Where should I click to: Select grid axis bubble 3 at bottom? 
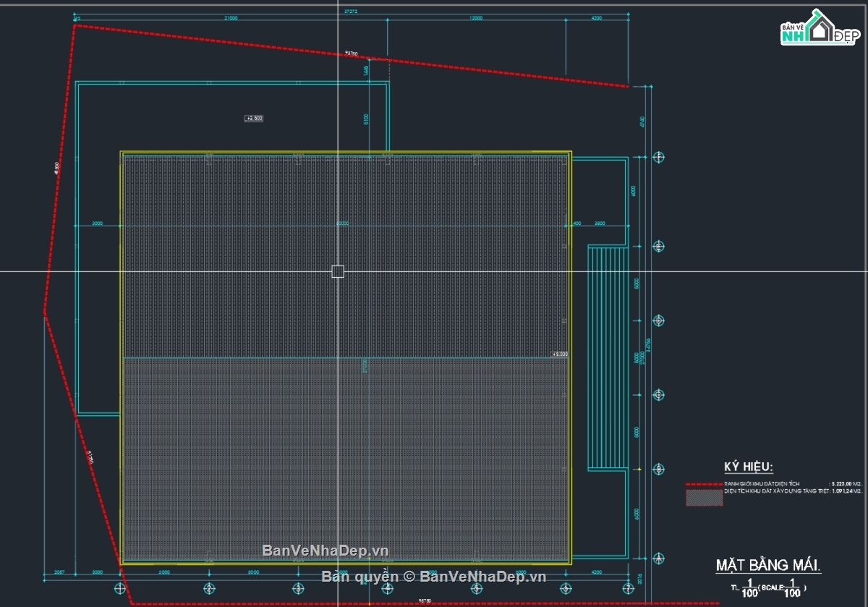click(x=298, y=588)
